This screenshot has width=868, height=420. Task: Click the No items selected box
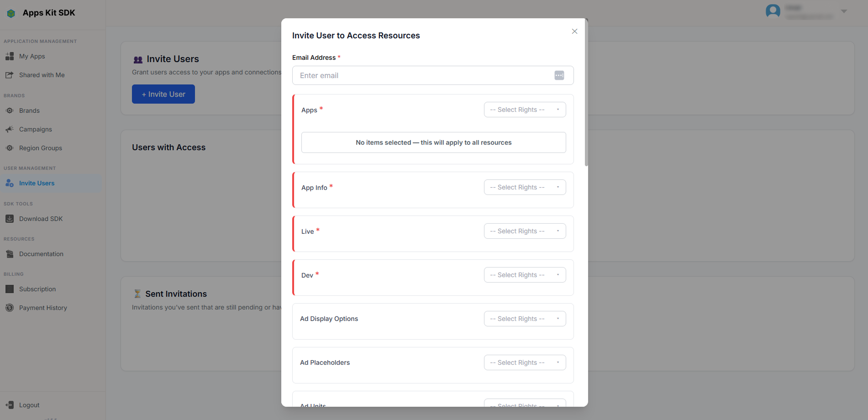(x=434, y=142)
